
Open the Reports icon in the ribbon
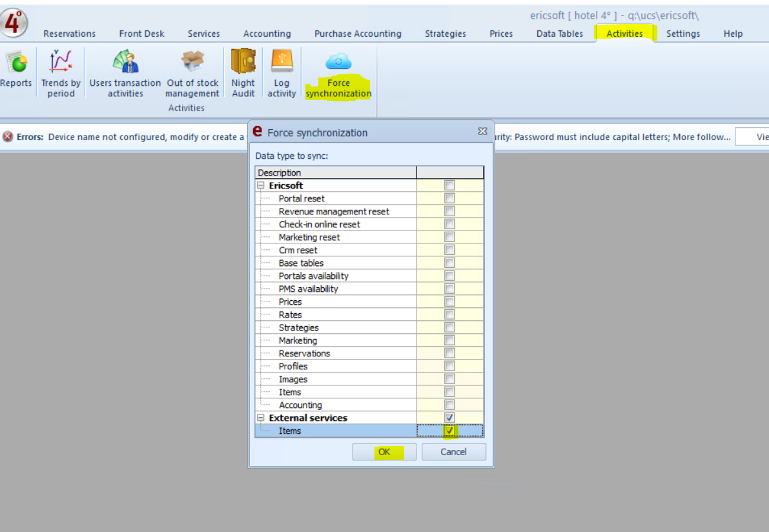[16, 63]
